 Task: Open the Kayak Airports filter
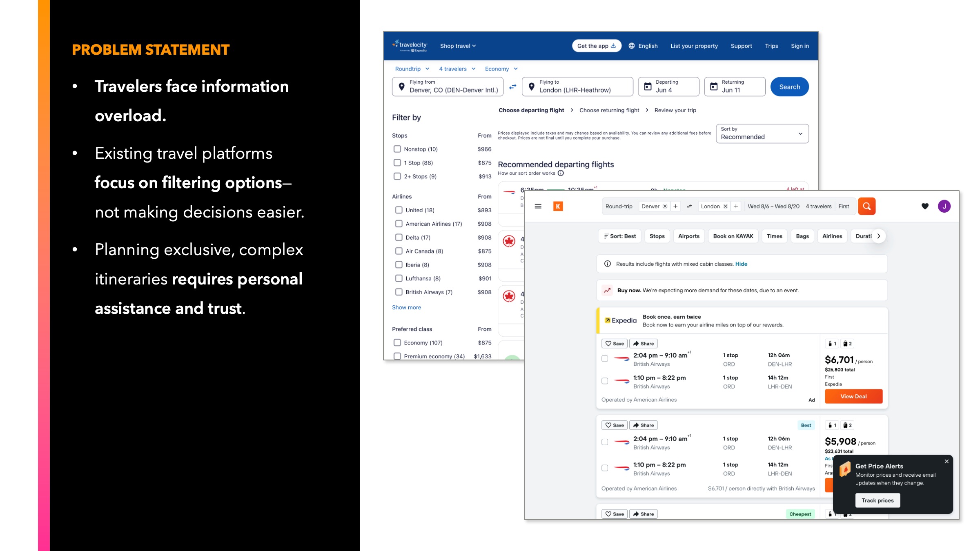pyautogui.click(x=688, y=236)
